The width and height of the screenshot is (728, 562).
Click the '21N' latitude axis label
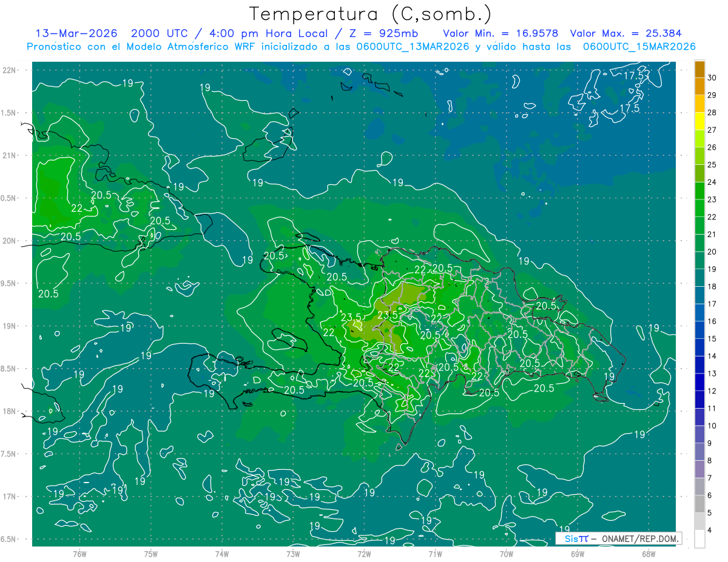(9, 156)
